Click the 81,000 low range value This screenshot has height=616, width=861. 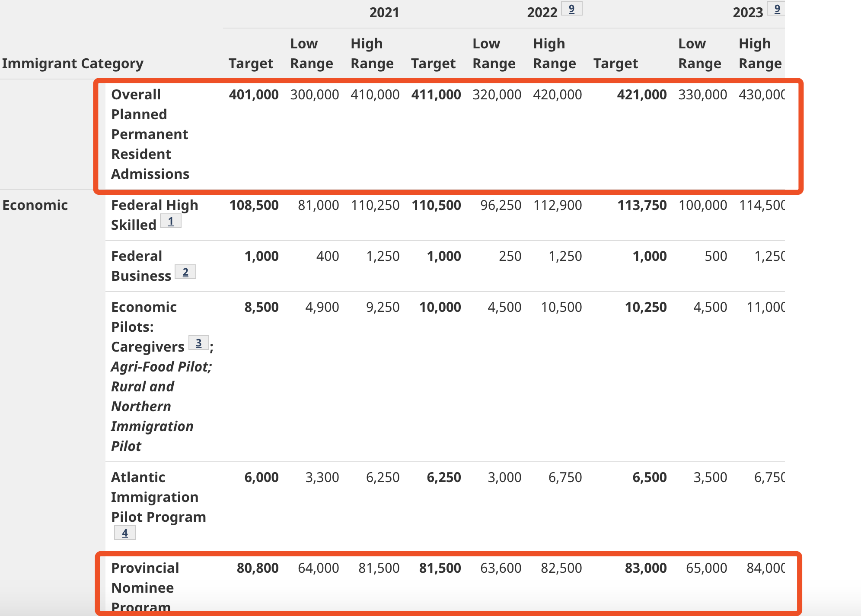click(319, 205)
